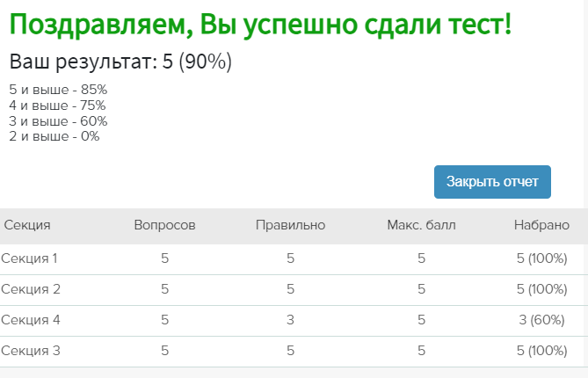
Task: Click the 'Поздравляем, Вы успешно сдали тест!' heading
Action: pos(260,25)
